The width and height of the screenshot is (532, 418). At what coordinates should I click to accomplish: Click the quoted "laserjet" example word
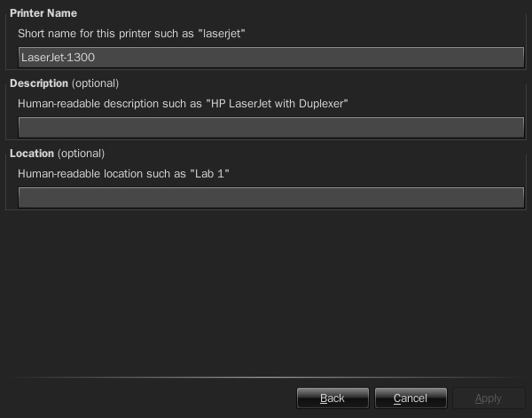[222, 34]
